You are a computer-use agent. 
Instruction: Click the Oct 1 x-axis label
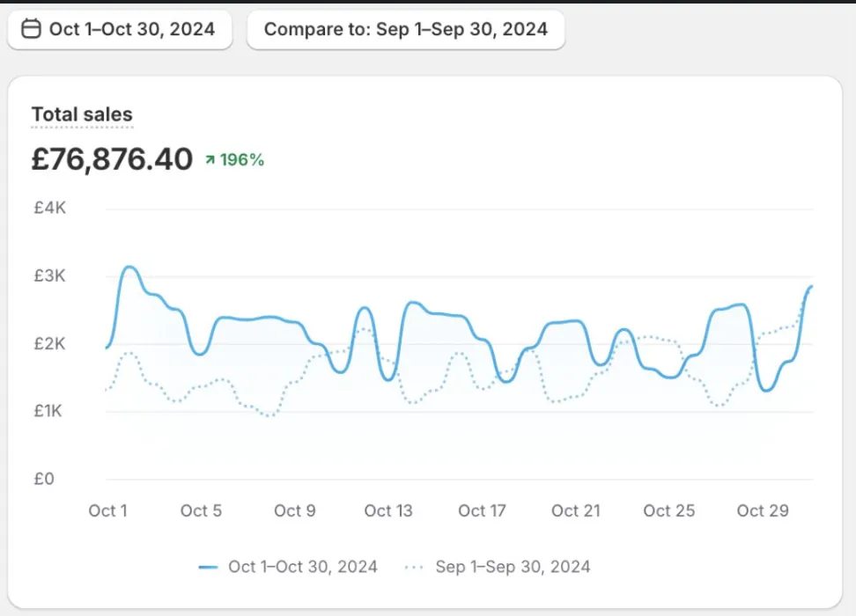[107, 511]
